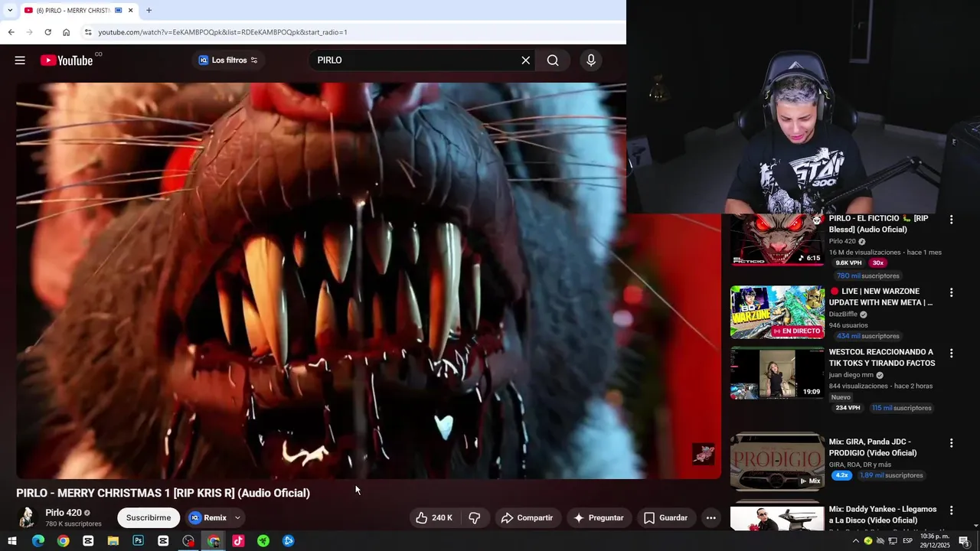
Task: Open the Remix button
Action: (208, 518)
